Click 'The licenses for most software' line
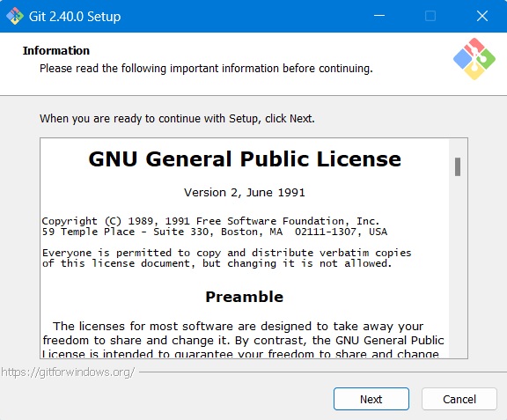Screen dimensions: 507x420 [x=239, y=326]
